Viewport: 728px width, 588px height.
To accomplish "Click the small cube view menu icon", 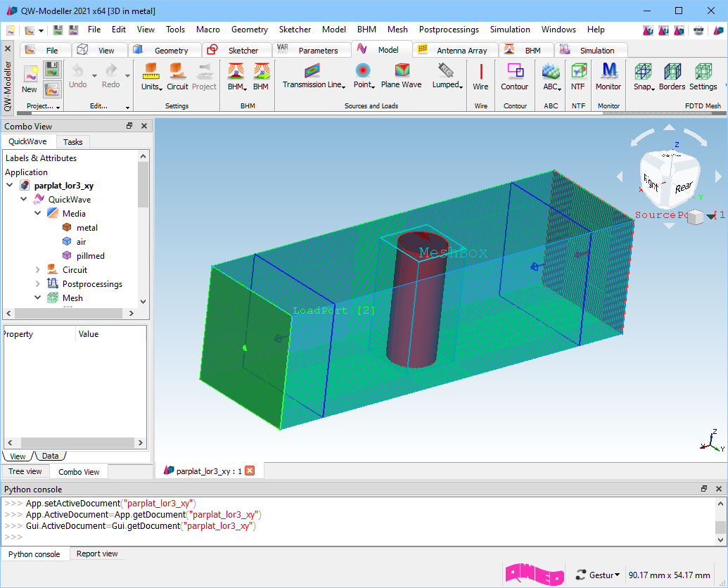I will (696, 217).
